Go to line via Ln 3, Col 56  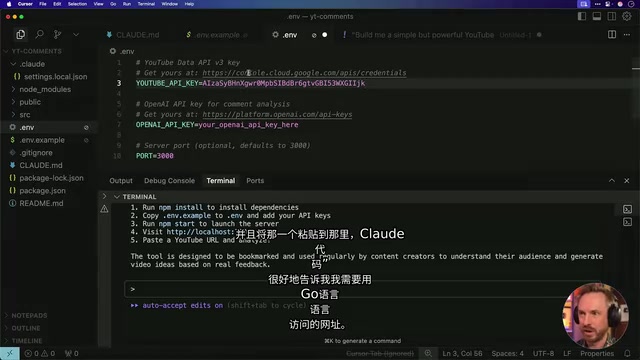pos(462,353)
